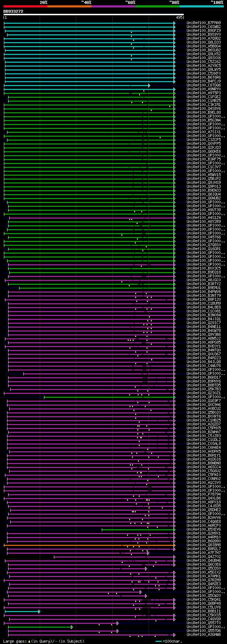Select the UniRef100_A5WV15 label
Screen dimensions: 227x644
pos(204,175)
